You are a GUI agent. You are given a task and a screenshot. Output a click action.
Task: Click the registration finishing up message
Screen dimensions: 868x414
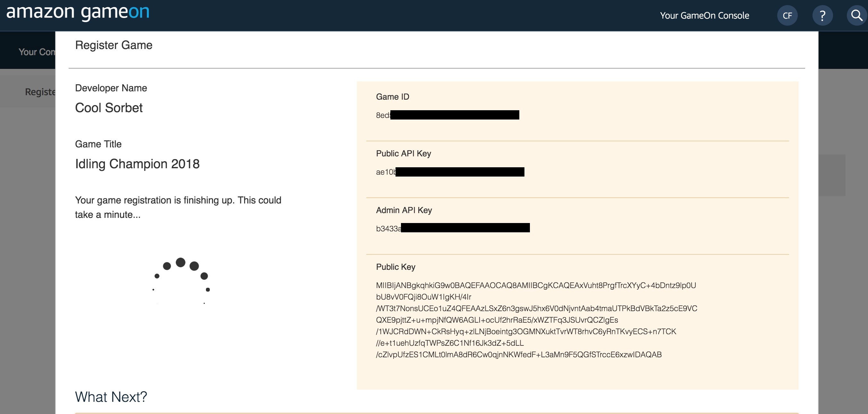pyautogui.click(x=178, y=207)
